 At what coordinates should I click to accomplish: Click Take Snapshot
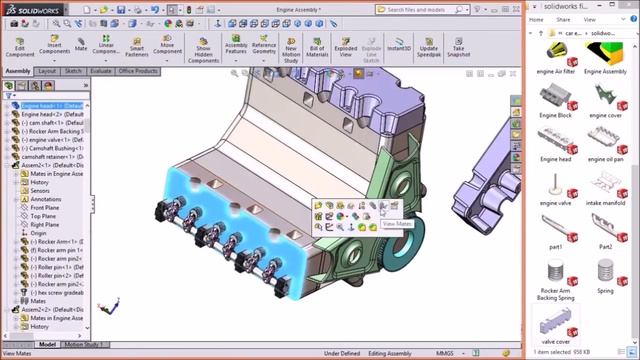click(458, 47)
